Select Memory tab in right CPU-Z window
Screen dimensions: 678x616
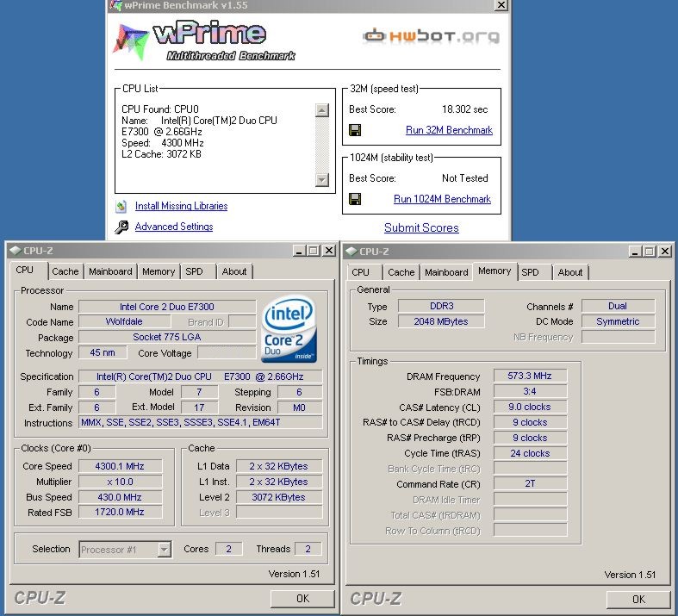tap(495, 271)
